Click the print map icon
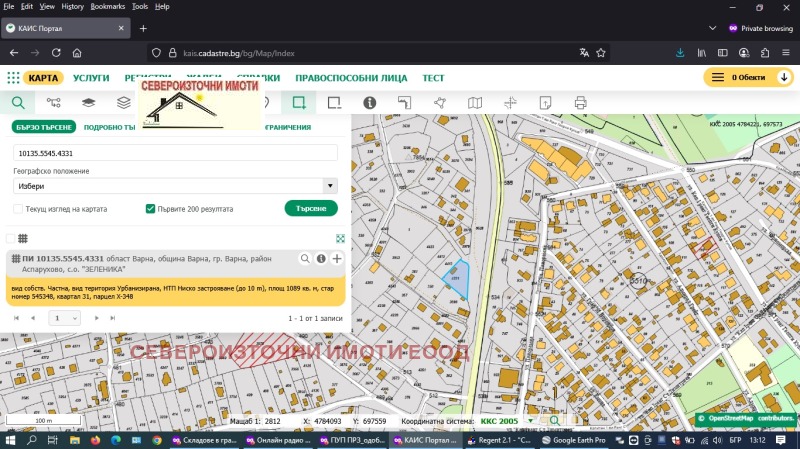The image size is (800, 449). tap(580, 102)
